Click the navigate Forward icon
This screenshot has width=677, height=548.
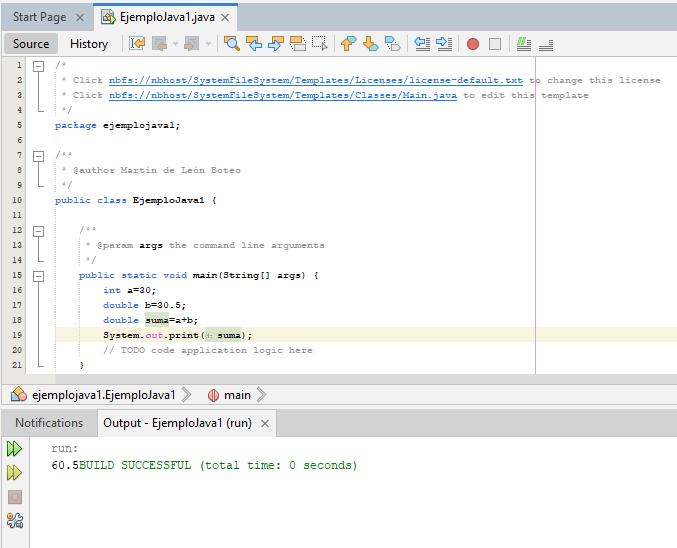191,44
